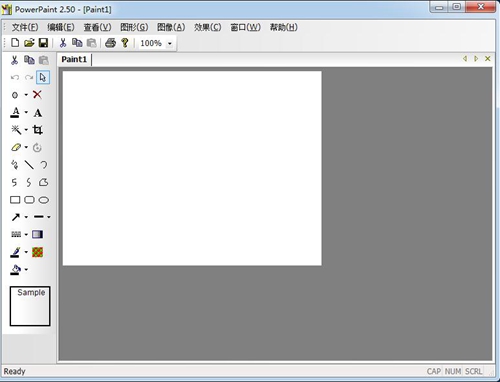Viewport: 500px width, 382px height.
Task: Click the small circle point tool
Action: click(x=15, y=95)
